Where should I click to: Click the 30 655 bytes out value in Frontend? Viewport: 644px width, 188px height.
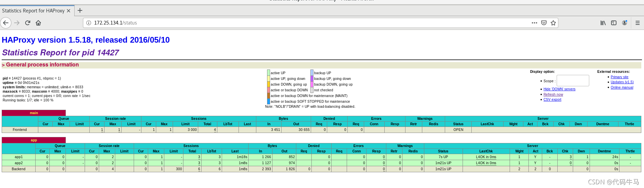coord(304,130)
